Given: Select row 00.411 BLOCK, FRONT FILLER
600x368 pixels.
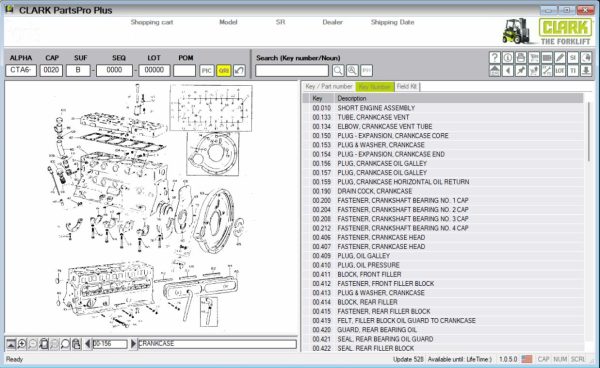Looking at the screenshot, I should point(444,274).
